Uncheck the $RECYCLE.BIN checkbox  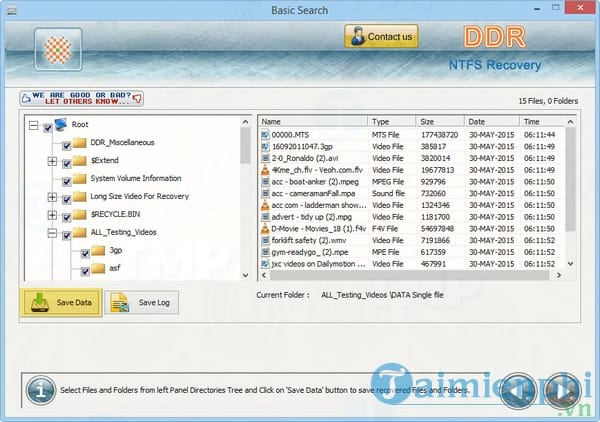point(67,217)
